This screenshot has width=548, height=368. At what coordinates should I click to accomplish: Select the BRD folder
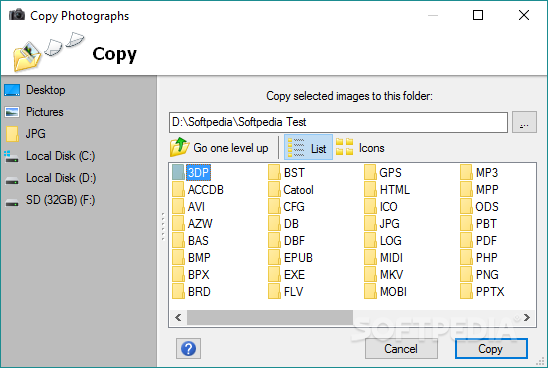[192, 291]
